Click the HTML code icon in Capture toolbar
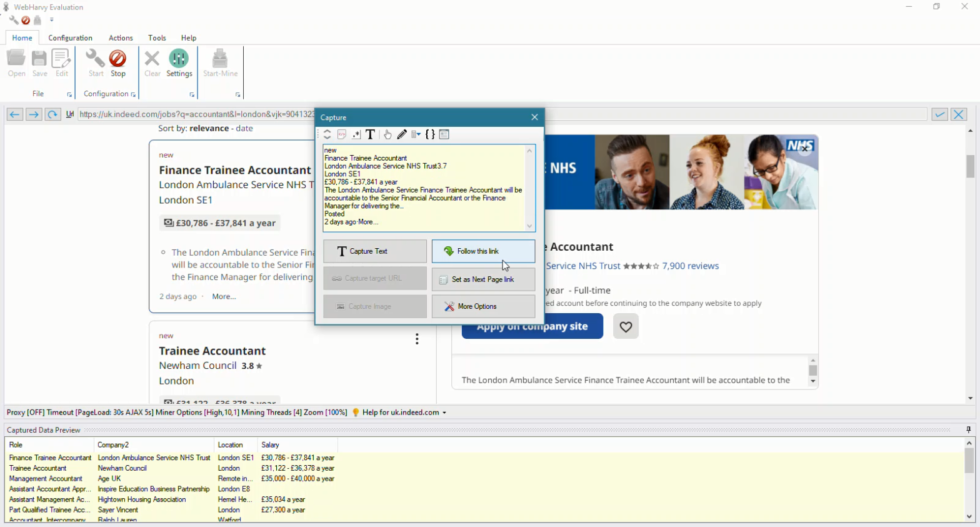Screen dimensions: 980x527 coord(342,134)
